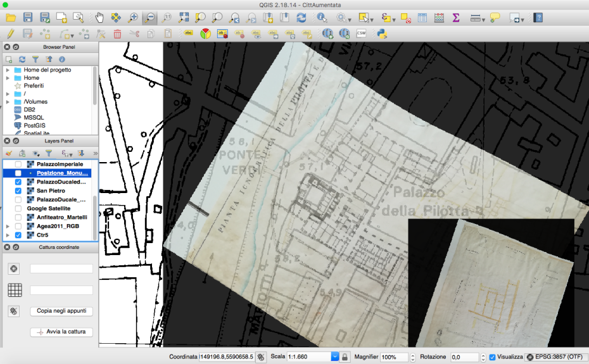Toggle Posizione_Monu layer checkbox
589x364 pixels.
(18, 173)
